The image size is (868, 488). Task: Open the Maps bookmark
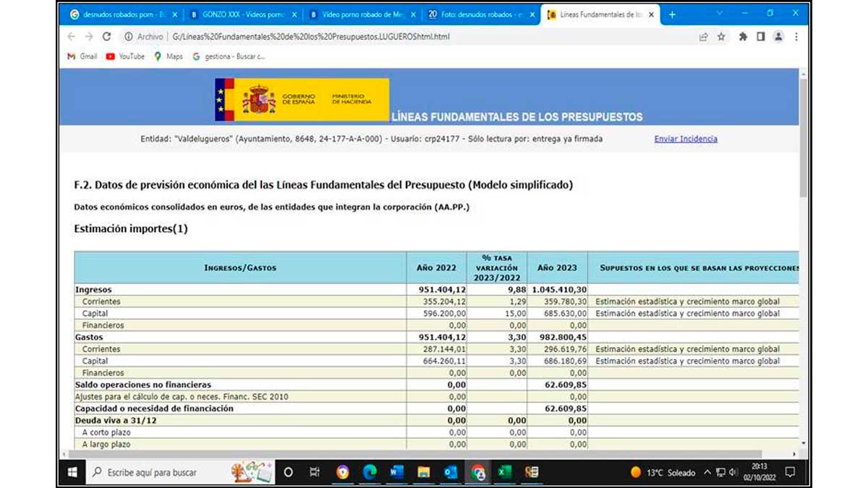pyautogui.click(x=169, y=56)
